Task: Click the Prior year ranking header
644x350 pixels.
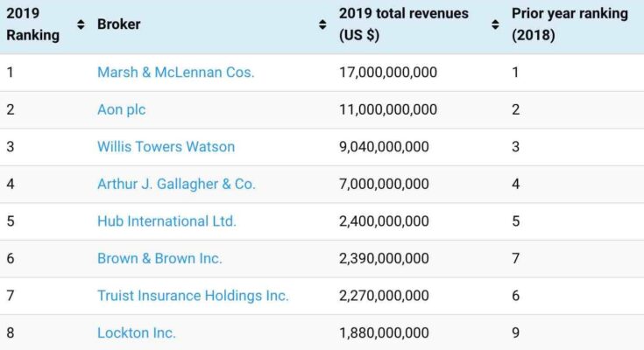Action: pyautogui.click(x=570, y=24)
